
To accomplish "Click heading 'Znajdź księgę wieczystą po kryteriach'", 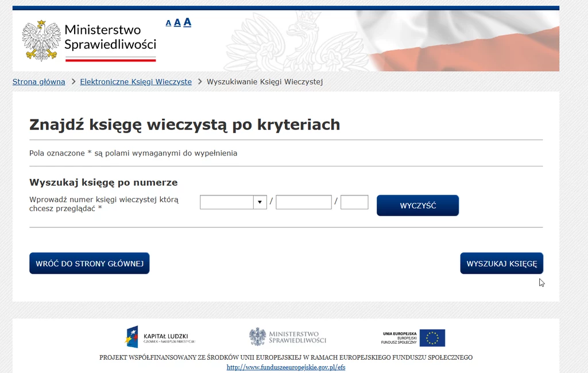I will point(184,125).
